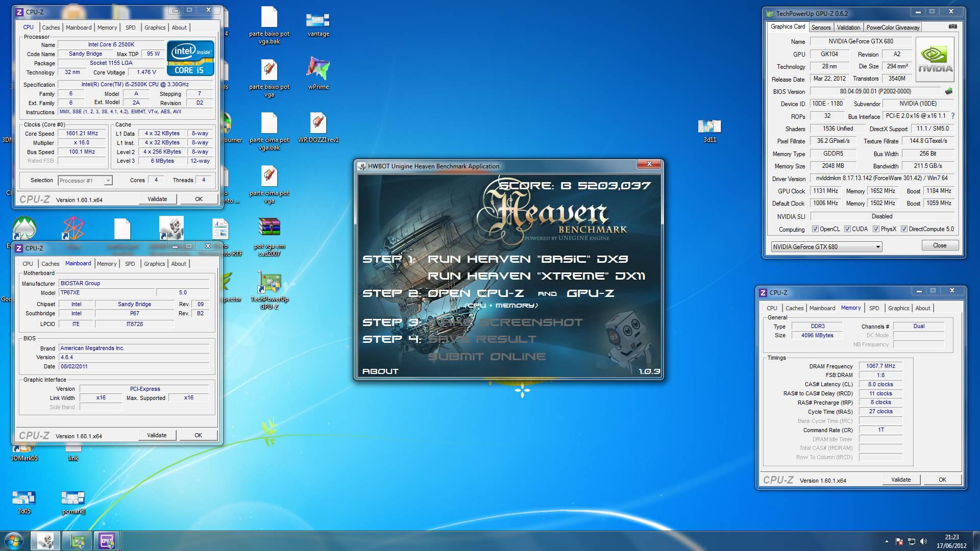Show hidden tray icons arrow

(x=887, y=541)
